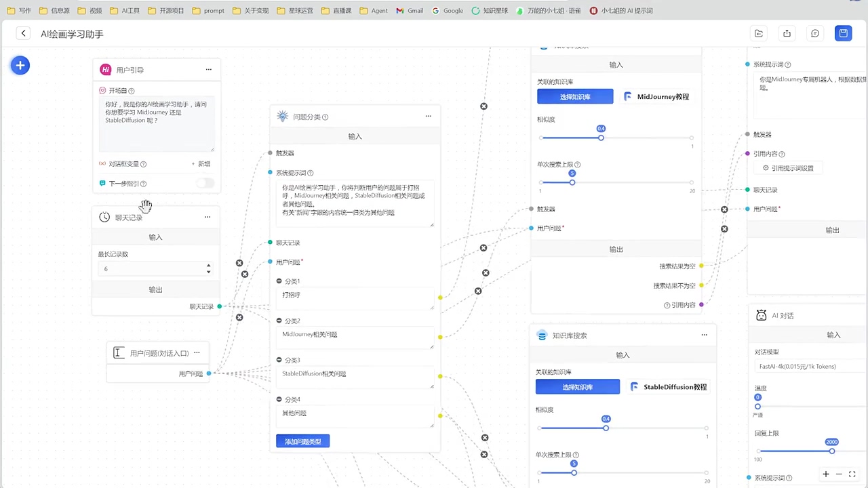Click the 添加问题类型 button

click(x=302, y=441)
